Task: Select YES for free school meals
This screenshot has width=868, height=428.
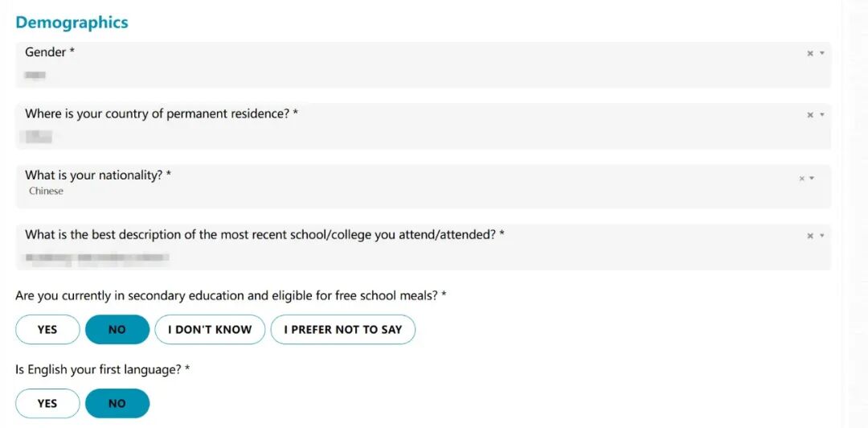Action: pos(47,329)
